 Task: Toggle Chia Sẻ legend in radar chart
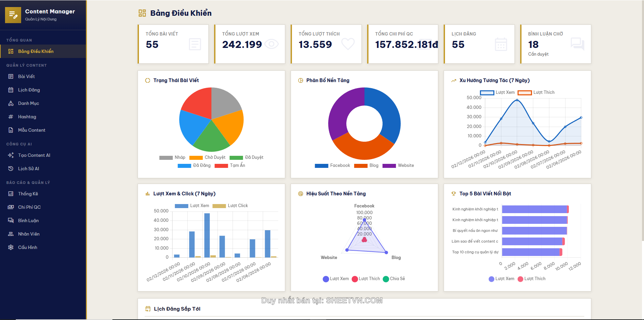394,279
